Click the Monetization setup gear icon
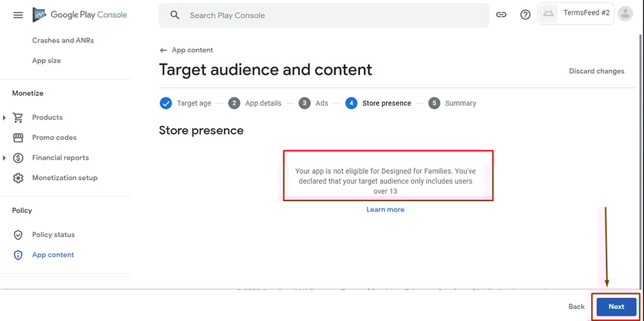 [18, 178]
